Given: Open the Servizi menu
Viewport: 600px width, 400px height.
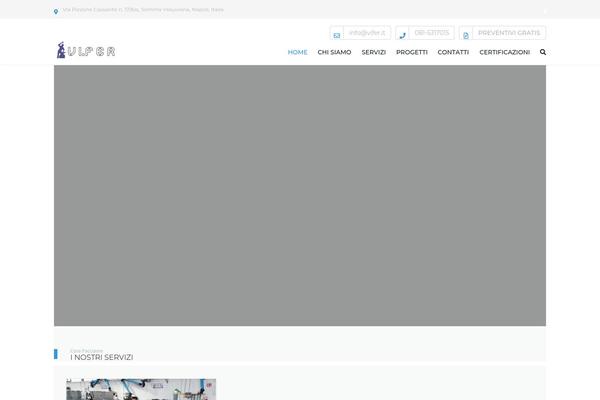Looking at the screenshot, I should [x=373, y=52].
